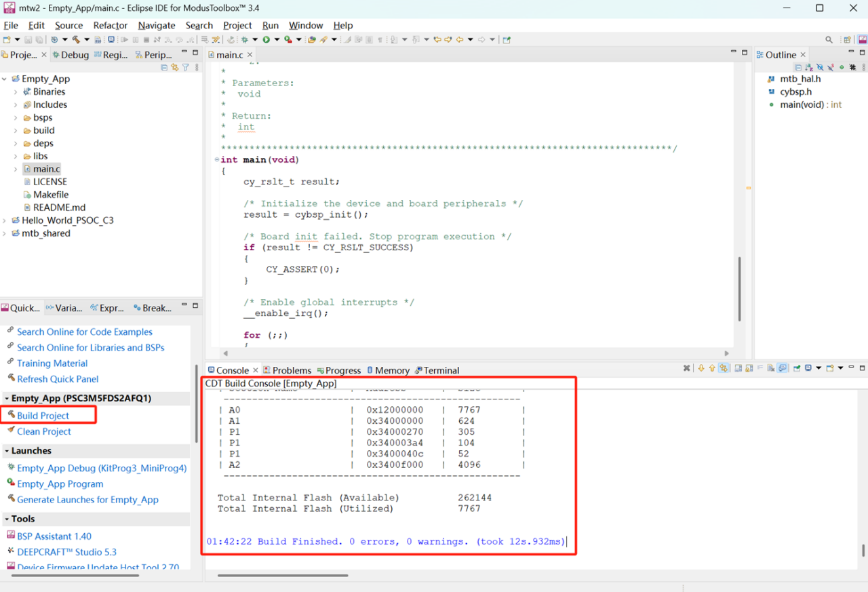Click Empty_App Program launch link
The image size is (868, 592).
[x=60, y=484]
